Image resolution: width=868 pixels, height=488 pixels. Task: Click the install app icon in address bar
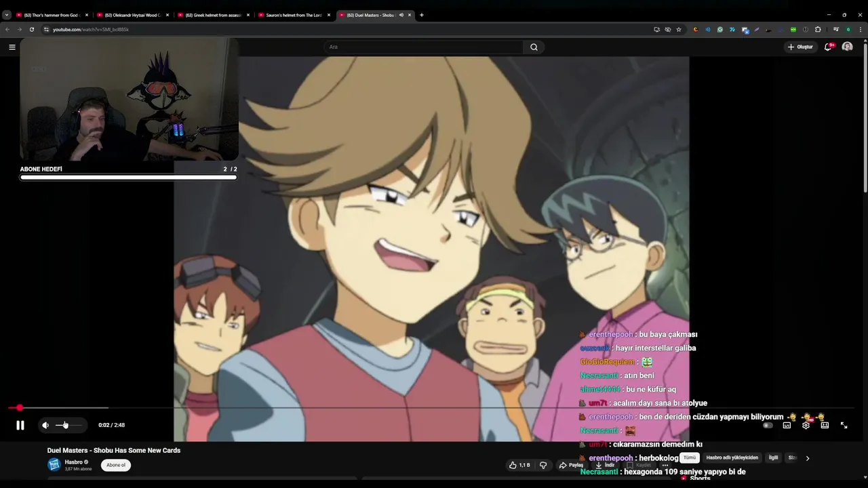(656, 29)
